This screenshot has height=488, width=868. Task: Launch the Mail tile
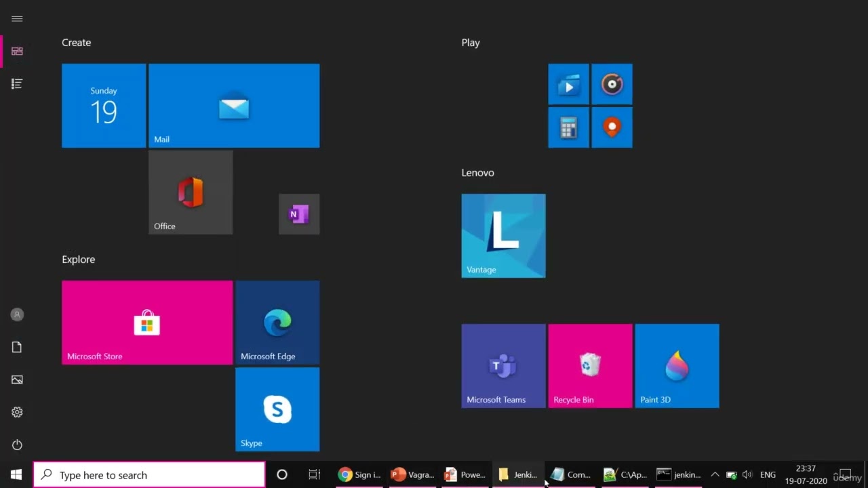(234, 106)
